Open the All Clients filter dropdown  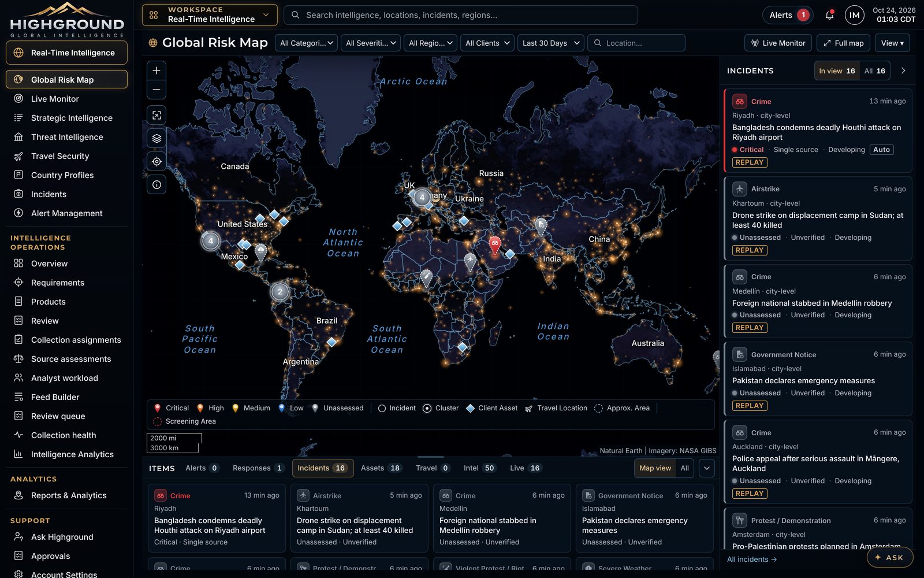pyautogui.click(x=487, y=43)
